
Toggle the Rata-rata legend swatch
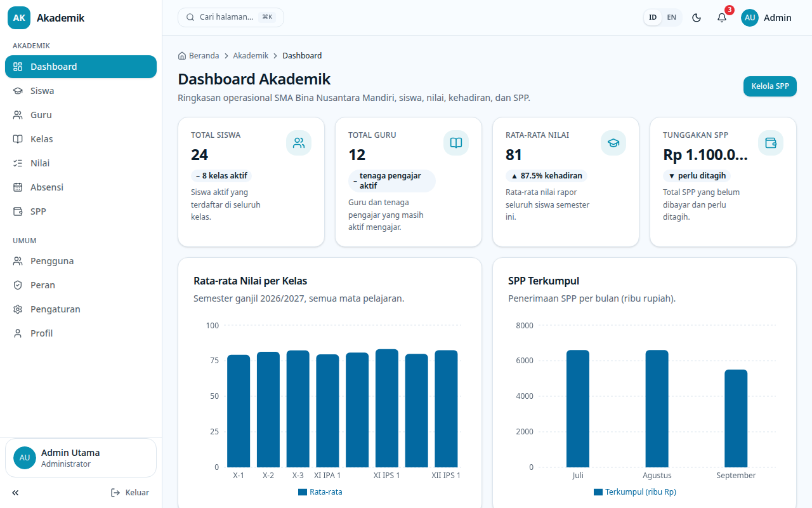(303, 492)
